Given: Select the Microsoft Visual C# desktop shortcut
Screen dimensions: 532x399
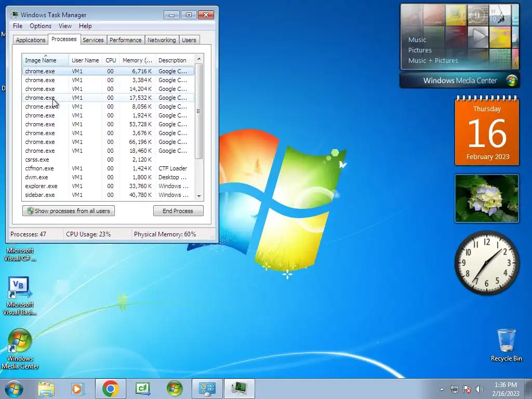Looking at the screenshot, I should (20, 254).
